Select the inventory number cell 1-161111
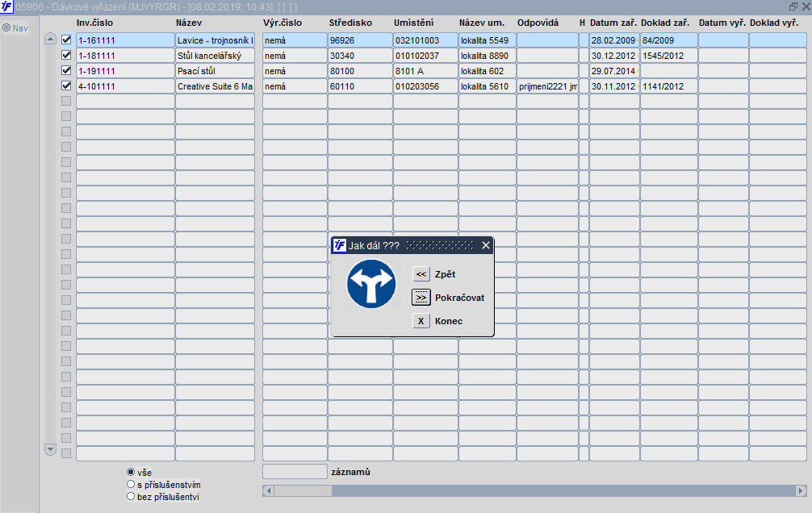 coord(125,40)
